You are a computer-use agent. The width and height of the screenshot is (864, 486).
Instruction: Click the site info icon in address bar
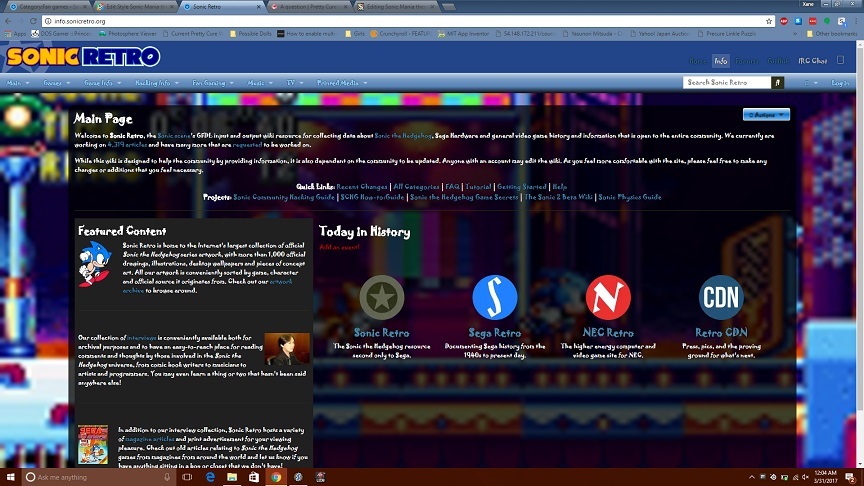pos(48,21)
